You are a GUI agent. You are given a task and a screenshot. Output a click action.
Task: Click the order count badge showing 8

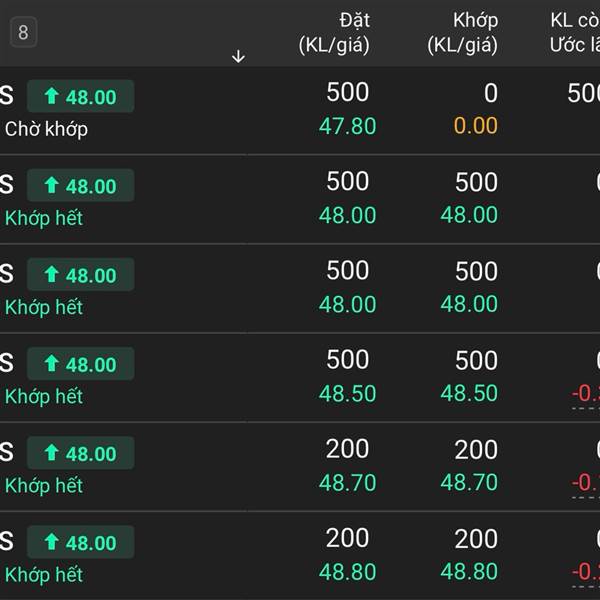point(23,33)
